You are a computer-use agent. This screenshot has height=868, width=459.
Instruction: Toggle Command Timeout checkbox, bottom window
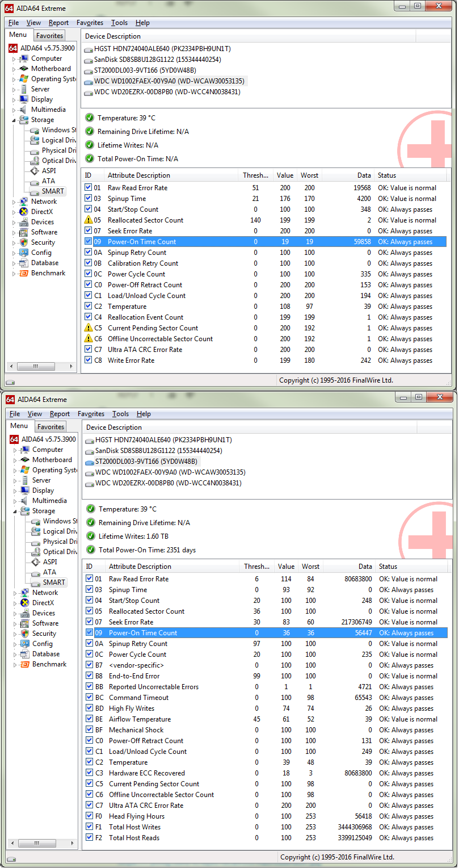[x=89, y=698]
